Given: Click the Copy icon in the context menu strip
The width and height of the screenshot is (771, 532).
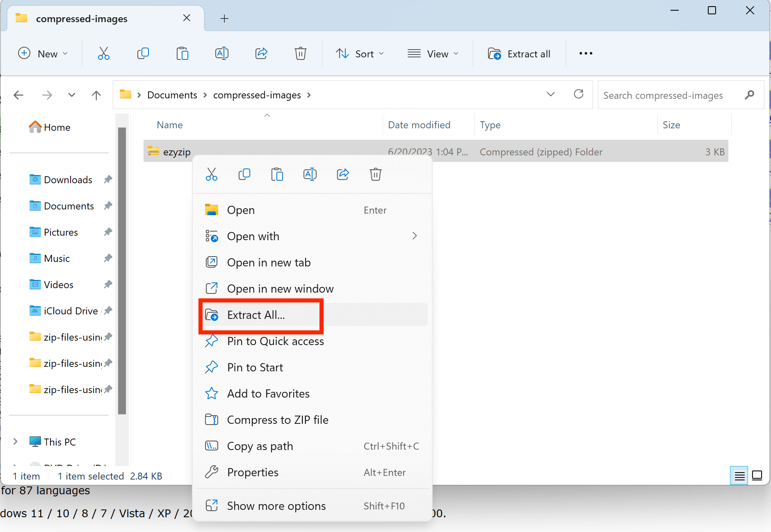Looking at the screenshot, I should pyautogui.click(x=244, y=174).
